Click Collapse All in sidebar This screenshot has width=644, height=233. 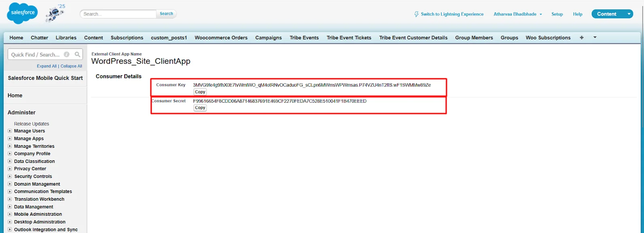(71, 66)
